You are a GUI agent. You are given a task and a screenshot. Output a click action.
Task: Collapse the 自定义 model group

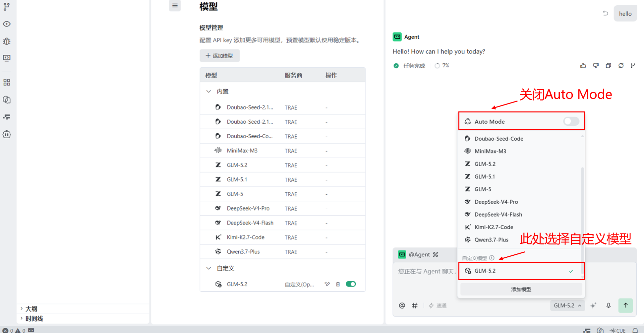pos(208,268)
